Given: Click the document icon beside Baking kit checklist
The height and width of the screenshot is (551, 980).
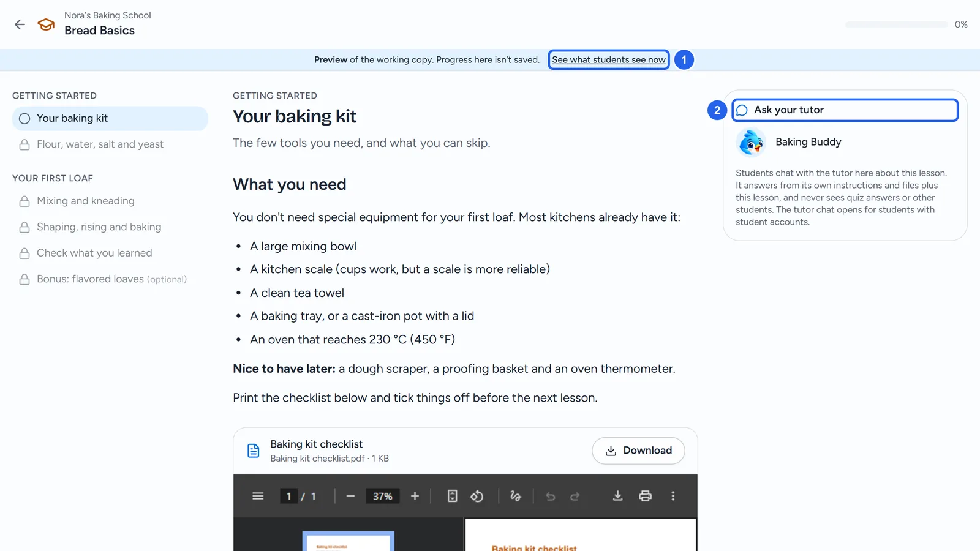Looking at the screenshot, I should pyautogui.click(x=253, y=451).
